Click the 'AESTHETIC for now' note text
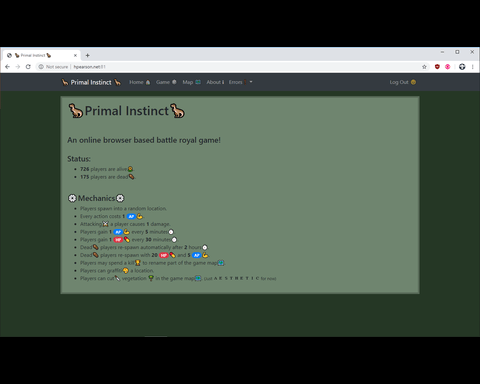The image size is (480, 384). tap(240, 279)
